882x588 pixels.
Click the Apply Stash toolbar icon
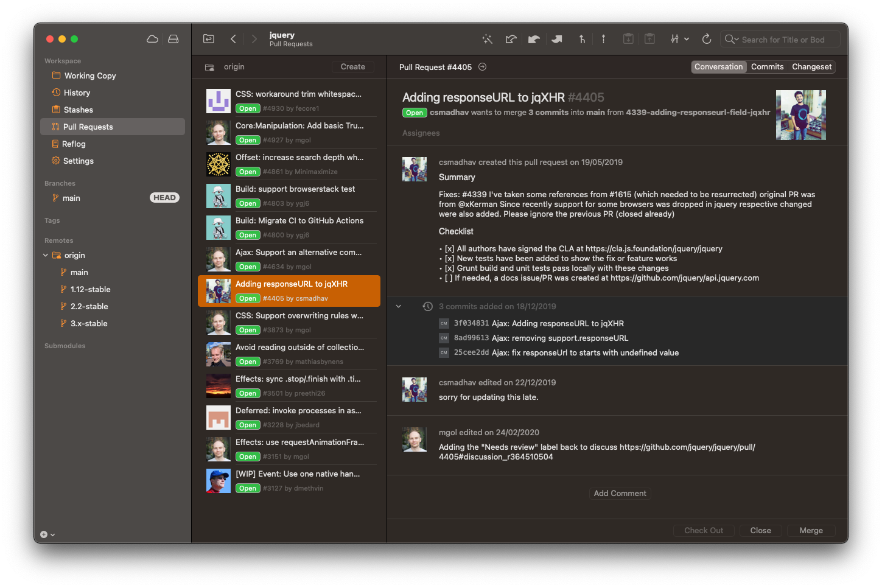(x=649, y=39)
